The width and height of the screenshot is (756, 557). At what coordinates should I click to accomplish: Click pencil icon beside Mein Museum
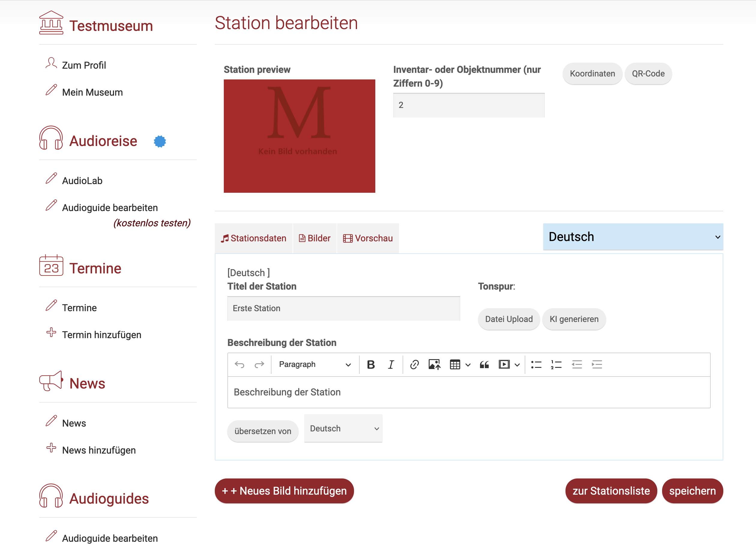(x=51, y=90)
